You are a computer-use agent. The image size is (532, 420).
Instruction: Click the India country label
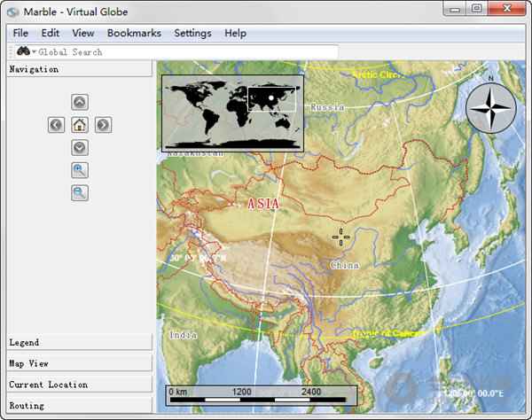click(184, 335)
